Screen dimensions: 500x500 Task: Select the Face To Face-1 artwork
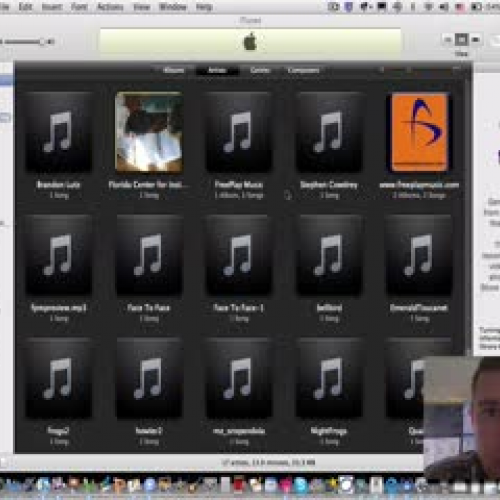[x=238, y=255]
